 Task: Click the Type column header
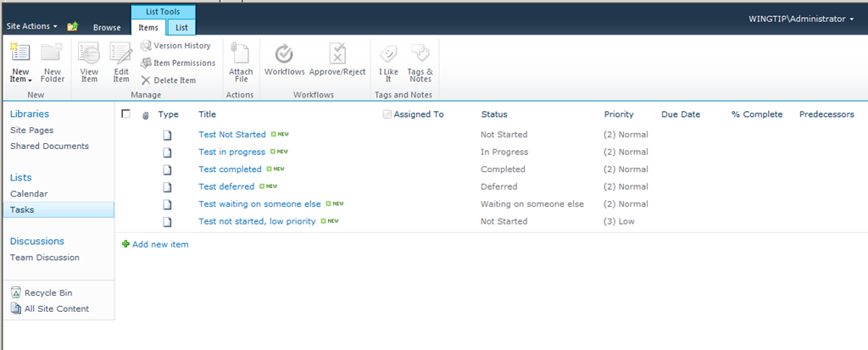coord(169,114)
